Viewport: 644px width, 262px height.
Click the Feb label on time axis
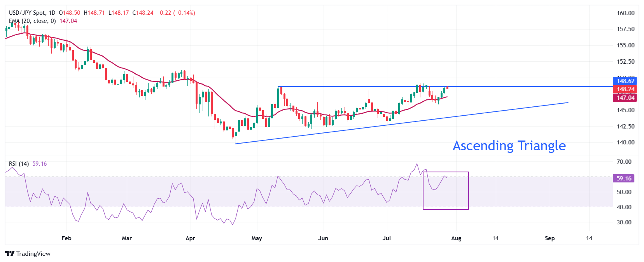[x=66, y=238]
